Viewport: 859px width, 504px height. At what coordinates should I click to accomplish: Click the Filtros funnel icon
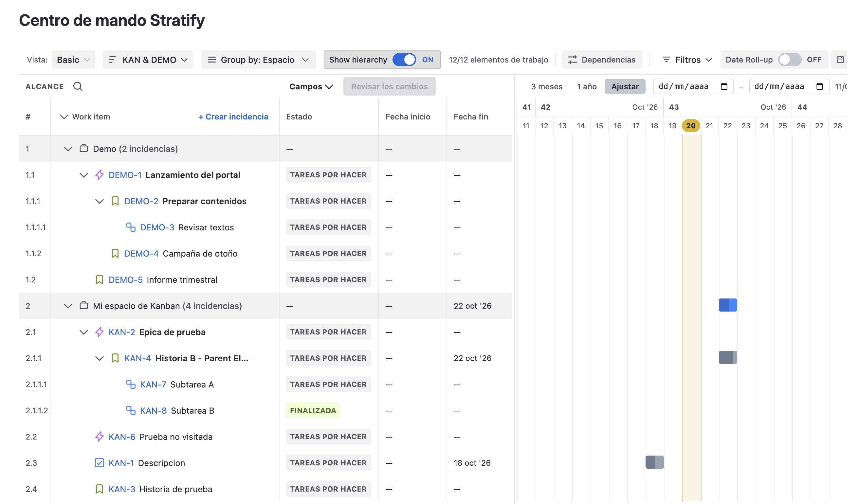[x=666, y=60]
